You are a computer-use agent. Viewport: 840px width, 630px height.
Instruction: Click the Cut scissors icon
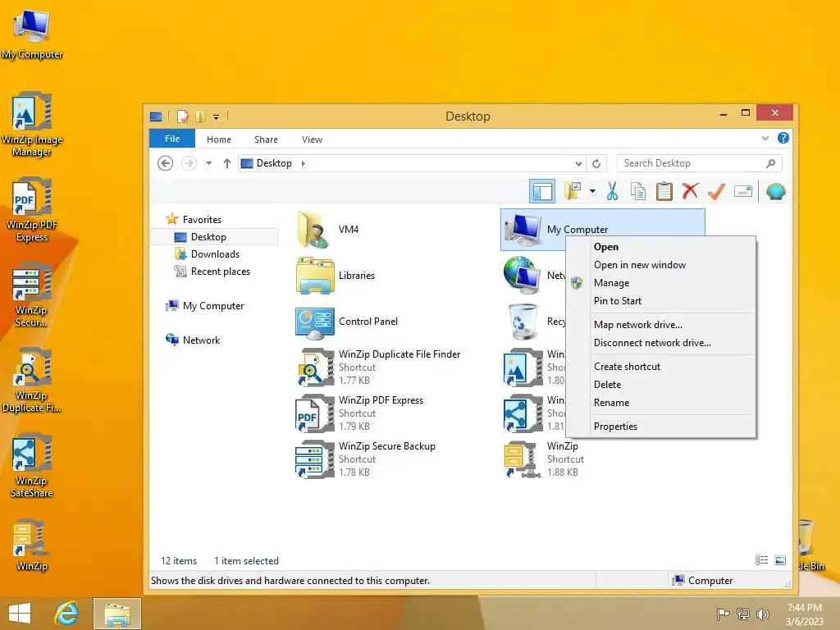pos(612,191)
